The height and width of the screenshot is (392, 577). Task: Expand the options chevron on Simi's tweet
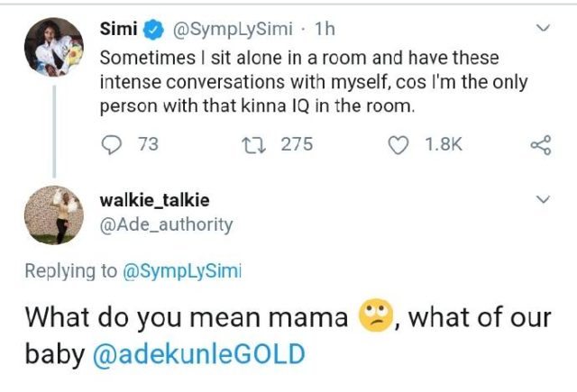pos(543,30)
